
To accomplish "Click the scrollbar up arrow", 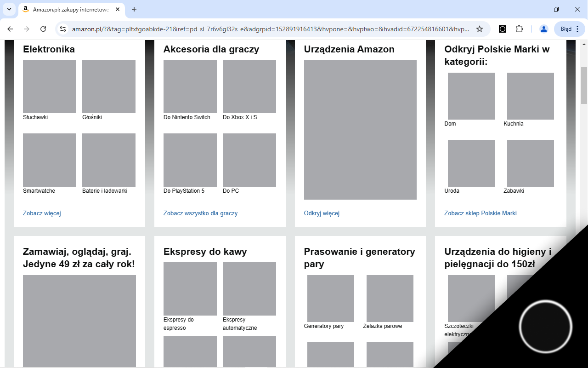I will (584, 44).
